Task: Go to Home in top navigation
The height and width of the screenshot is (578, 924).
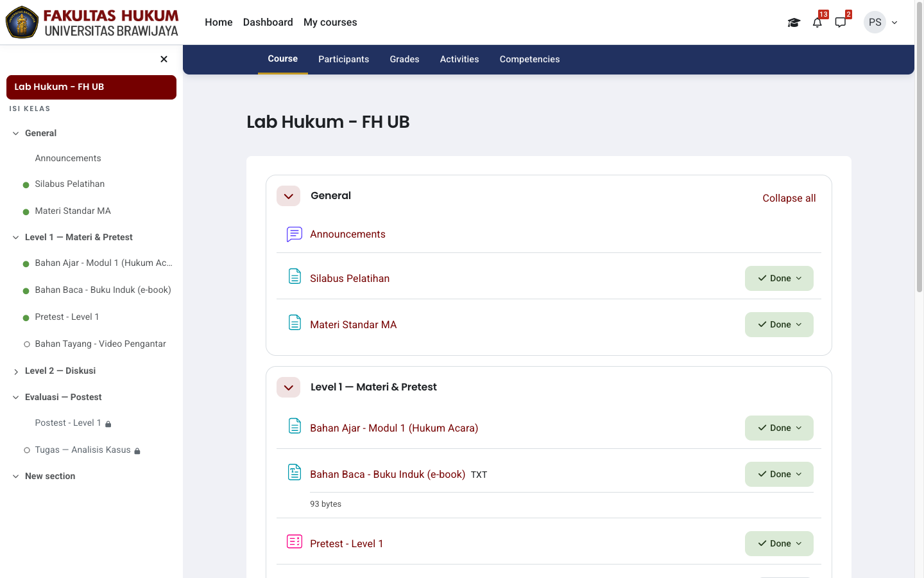Action: [x=219, y=22]
